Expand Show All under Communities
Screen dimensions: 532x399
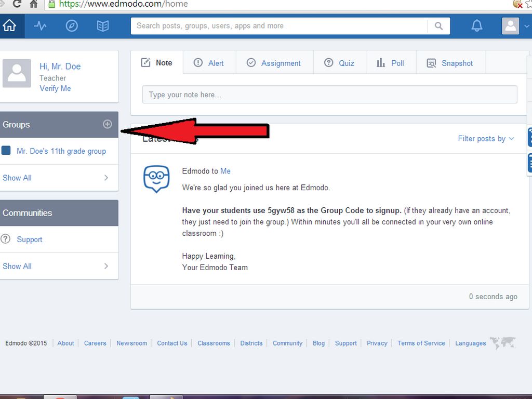click(55, 266)
